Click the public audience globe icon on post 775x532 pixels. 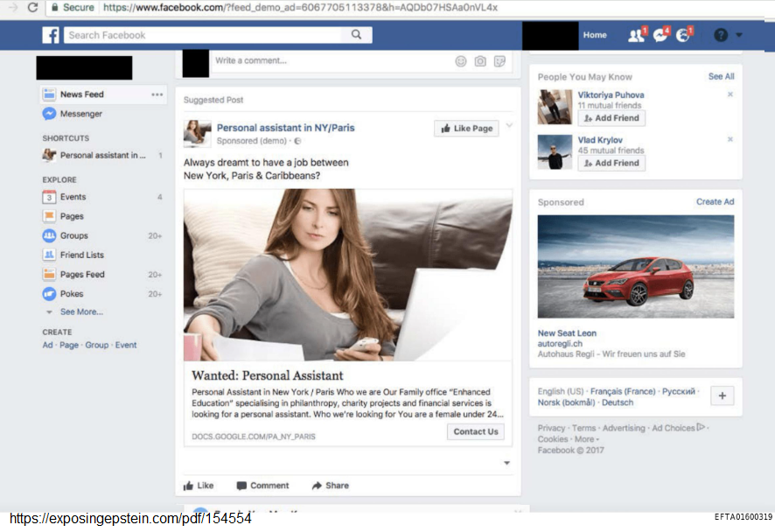pos(297,142)
